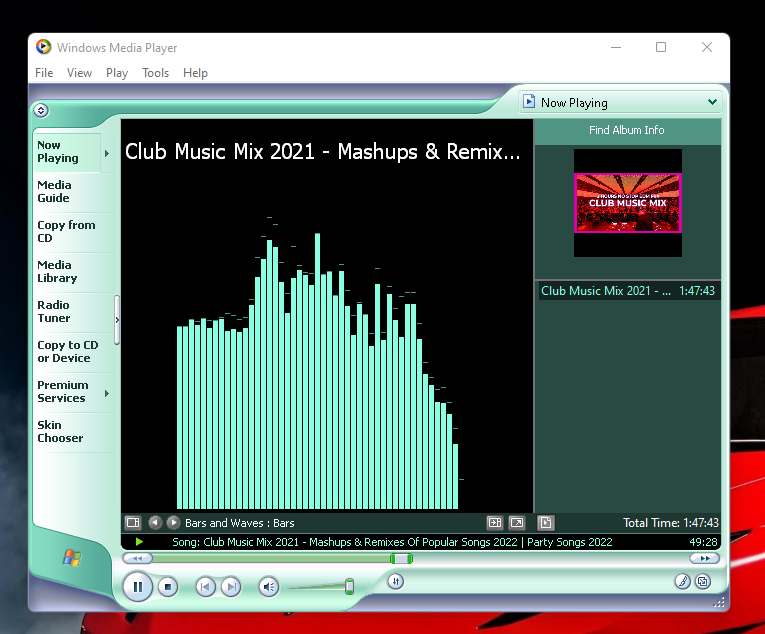Click the elapsed time 49:28 readout
The width and height of the screenshot is (765, 634).
[704, 542]
